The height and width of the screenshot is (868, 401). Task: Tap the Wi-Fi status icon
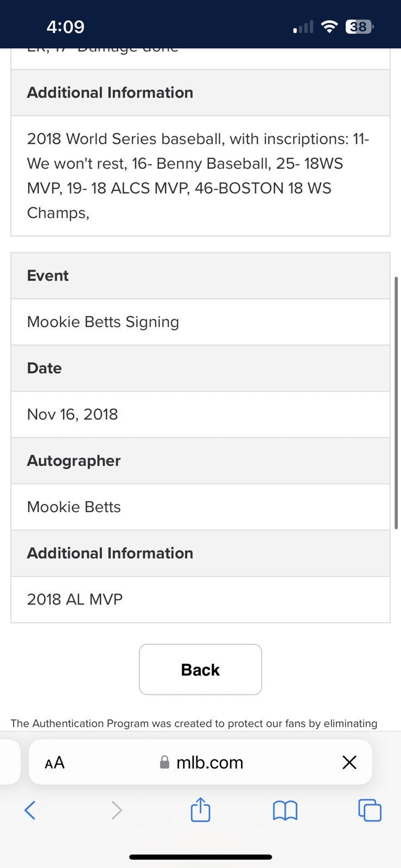tap(329, 27)
